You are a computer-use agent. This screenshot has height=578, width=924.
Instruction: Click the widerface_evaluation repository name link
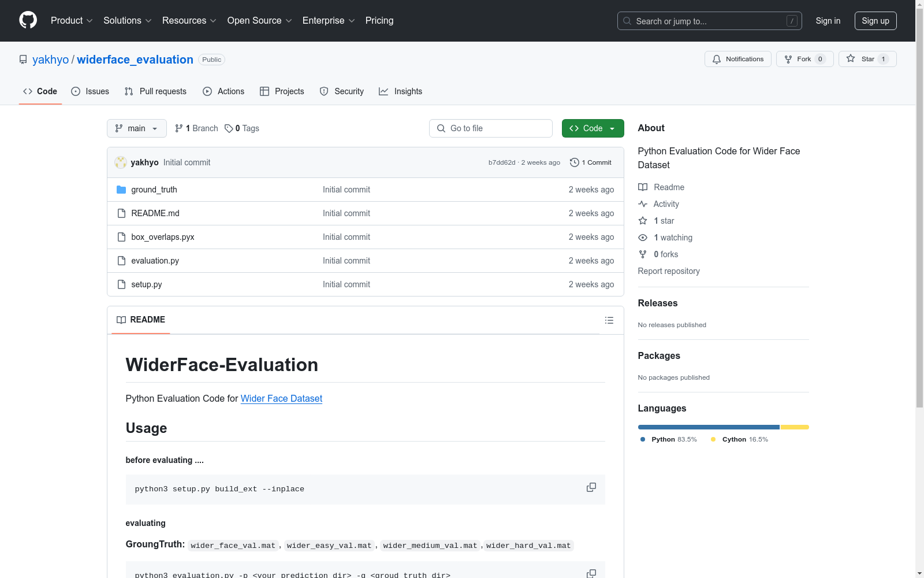tap(135, 60)
